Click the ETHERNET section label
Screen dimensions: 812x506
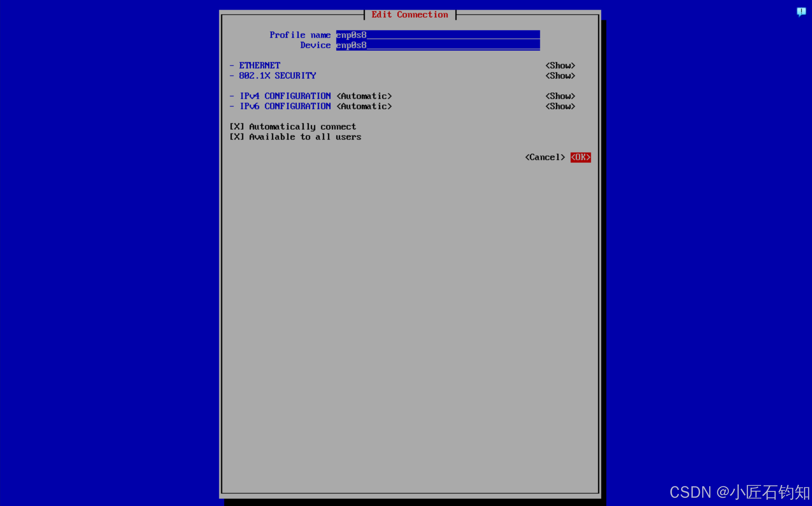pos(260,66)
